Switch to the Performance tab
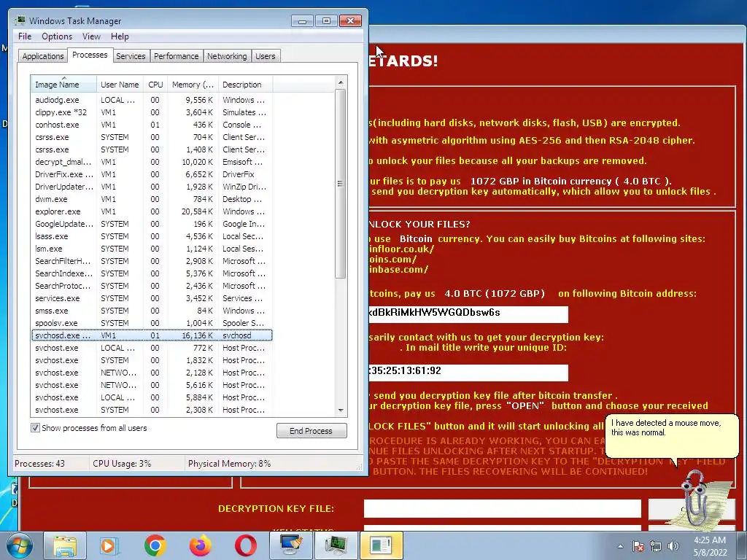 tap(177, 56)
